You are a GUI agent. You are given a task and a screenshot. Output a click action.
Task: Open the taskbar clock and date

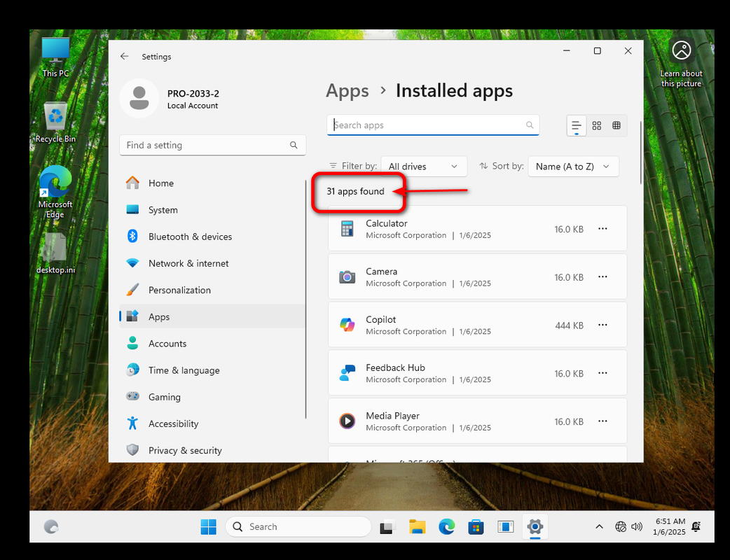tap(670, 527)
